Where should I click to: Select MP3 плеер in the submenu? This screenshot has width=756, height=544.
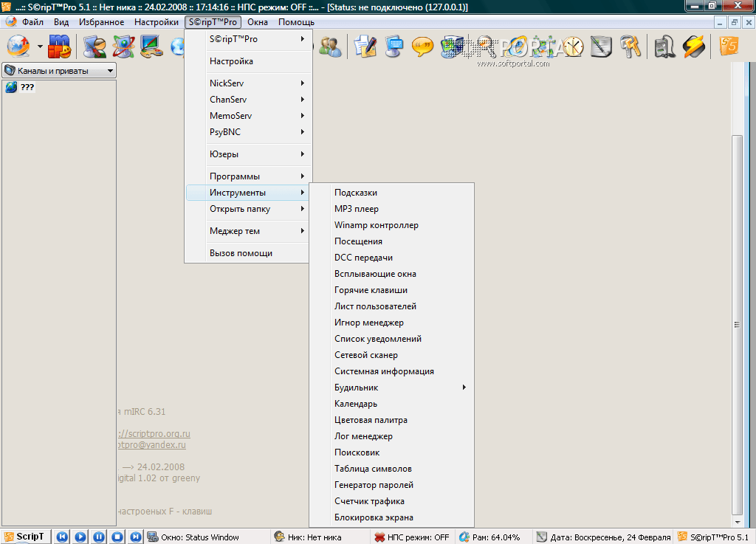point(391,209)
